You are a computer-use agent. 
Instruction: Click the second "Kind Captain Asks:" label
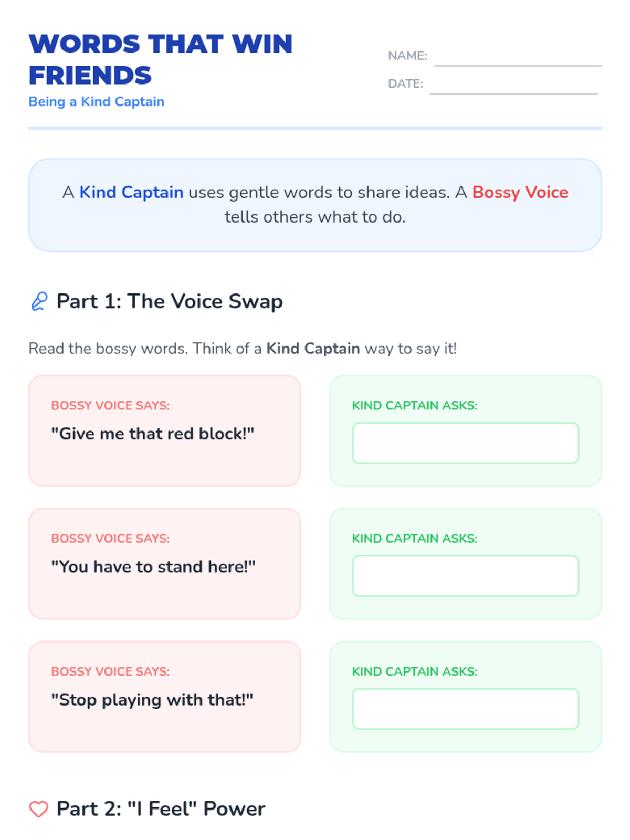click(x=415, y=539)
